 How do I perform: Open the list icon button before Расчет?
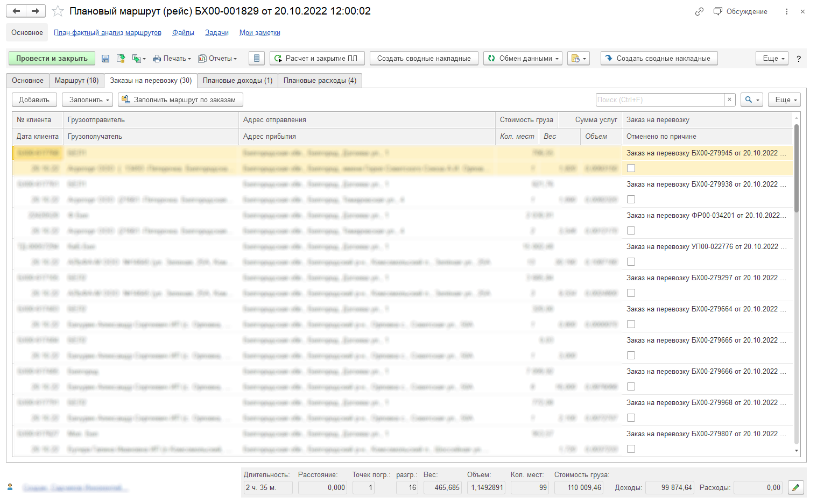[x=257, y=59]
